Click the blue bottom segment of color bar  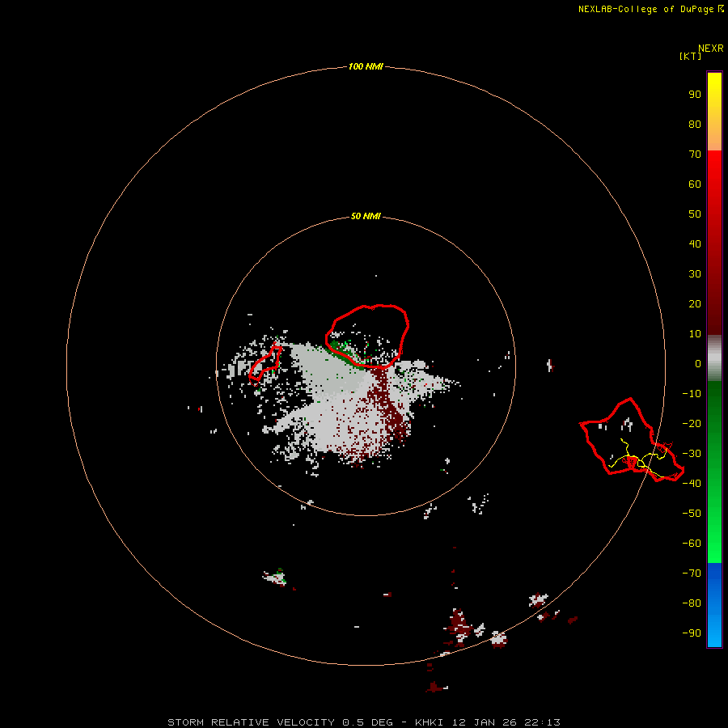click(714, 605)
